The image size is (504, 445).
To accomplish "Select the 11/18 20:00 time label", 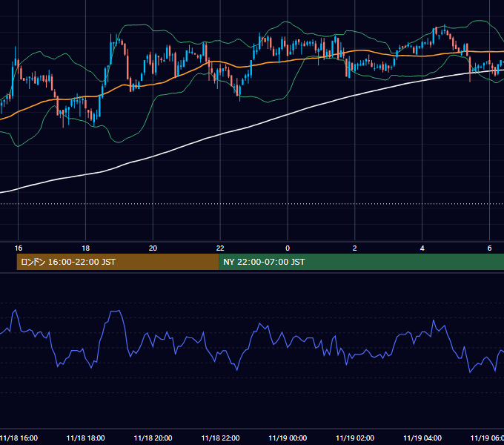I will click(153, 438).
